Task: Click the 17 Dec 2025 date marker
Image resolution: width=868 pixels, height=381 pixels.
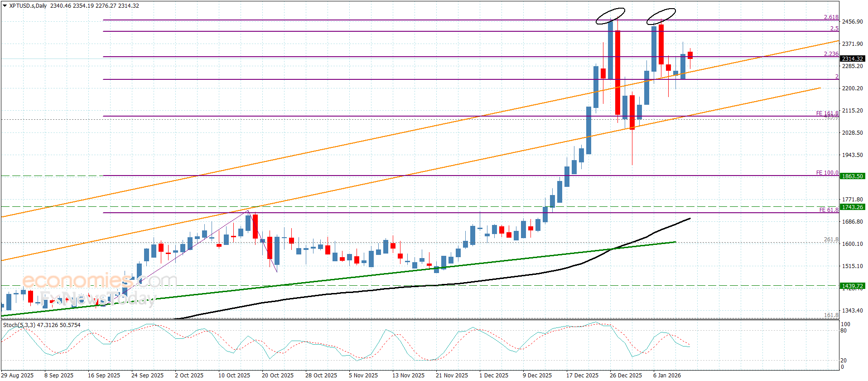Action: 582,375
